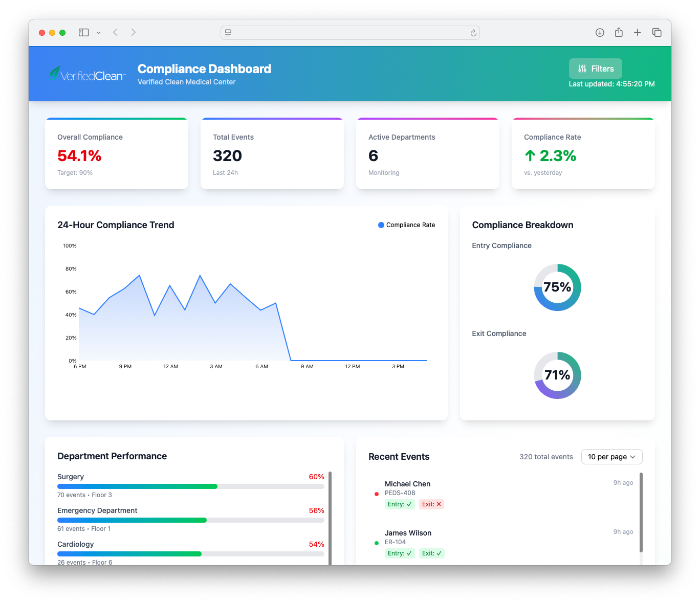
Task: Reload the page using the refresh icon
Action: [473, 33]
